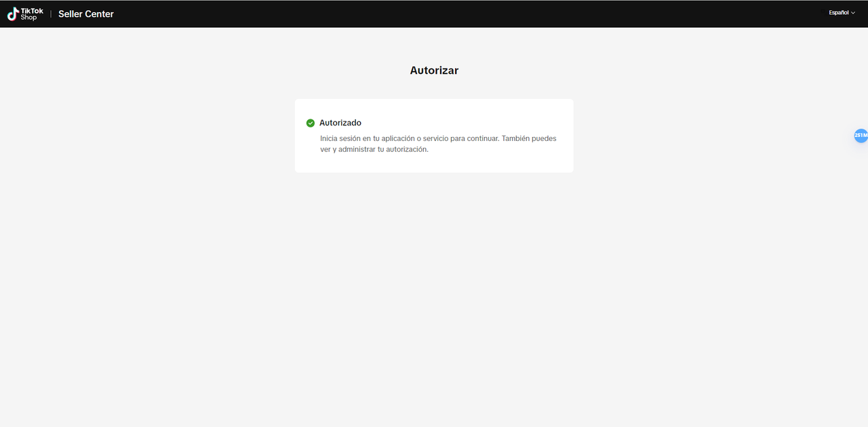Select the Seller Center header title
The image size is (868, 427).
[86, 14]
